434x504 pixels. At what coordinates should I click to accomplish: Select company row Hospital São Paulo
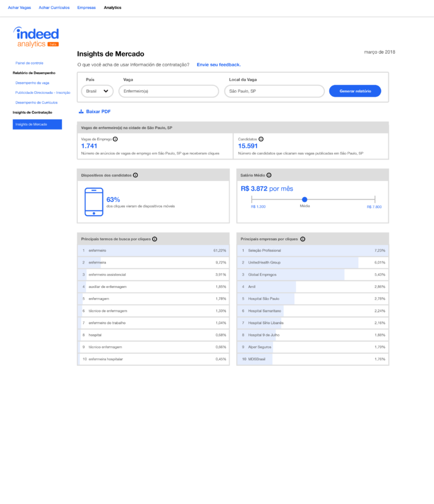(x=313, y=299)
